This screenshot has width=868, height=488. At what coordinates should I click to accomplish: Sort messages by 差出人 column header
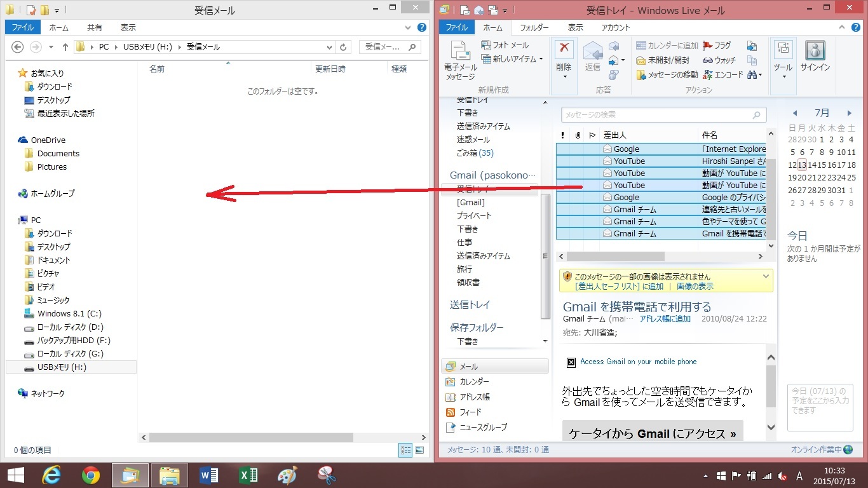pos(649,135)
